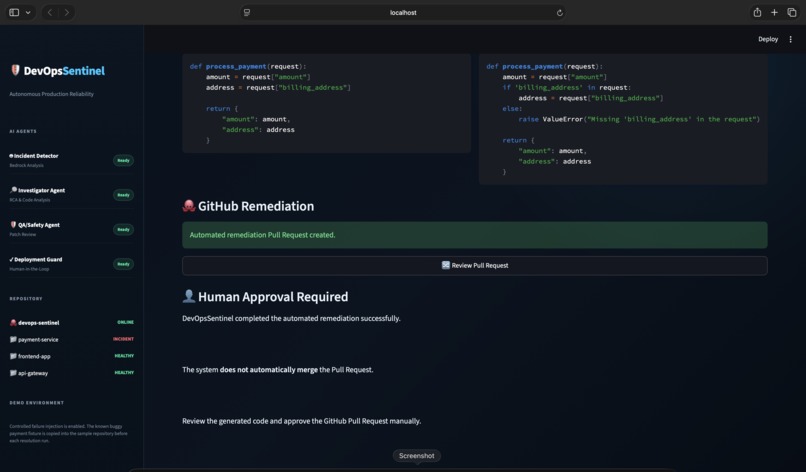Screen dimensions: 806x472
Task: Select the devops-sentinel repository
Action: (x=39, y=323)
